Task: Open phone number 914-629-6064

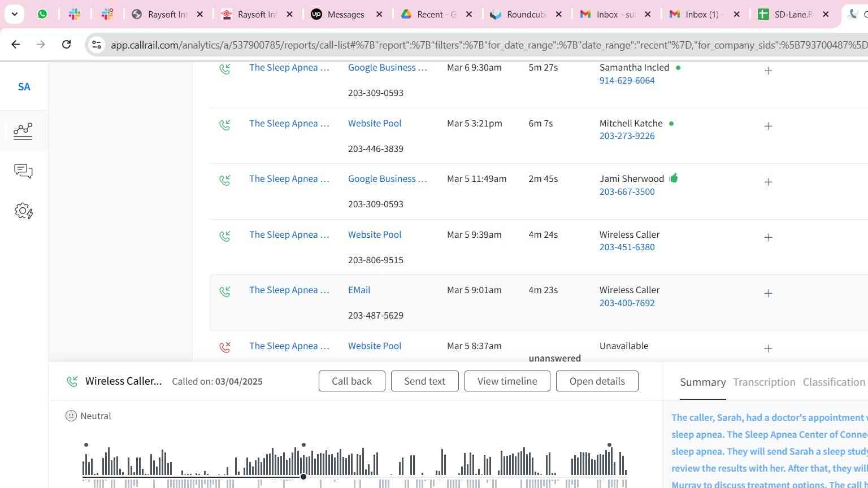Action: coord(627,80)
